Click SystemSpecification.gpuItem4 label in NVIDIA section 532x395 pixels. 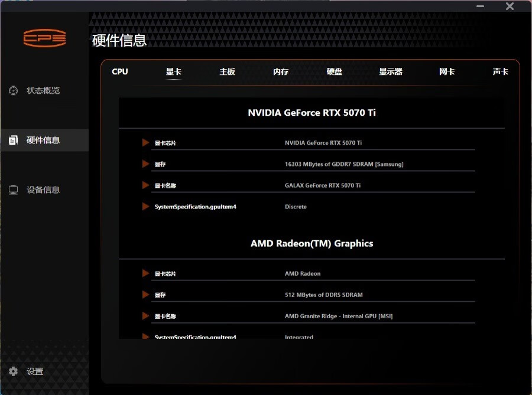point(196,207)
